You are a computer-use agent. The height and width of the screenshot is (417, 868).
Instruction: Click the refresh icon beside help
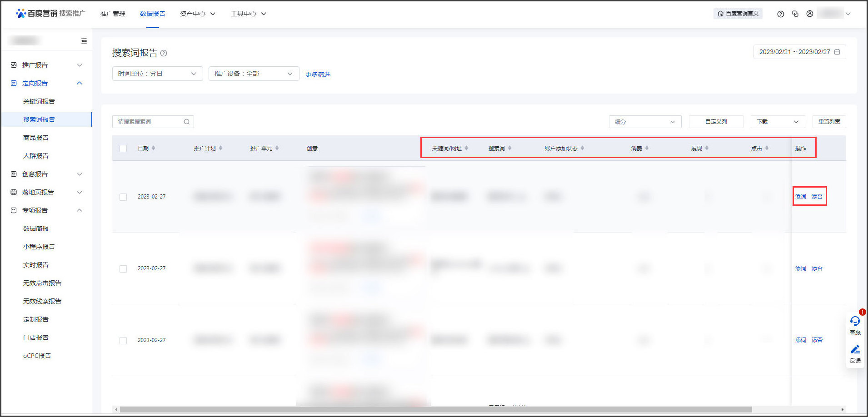click(795, 14)
